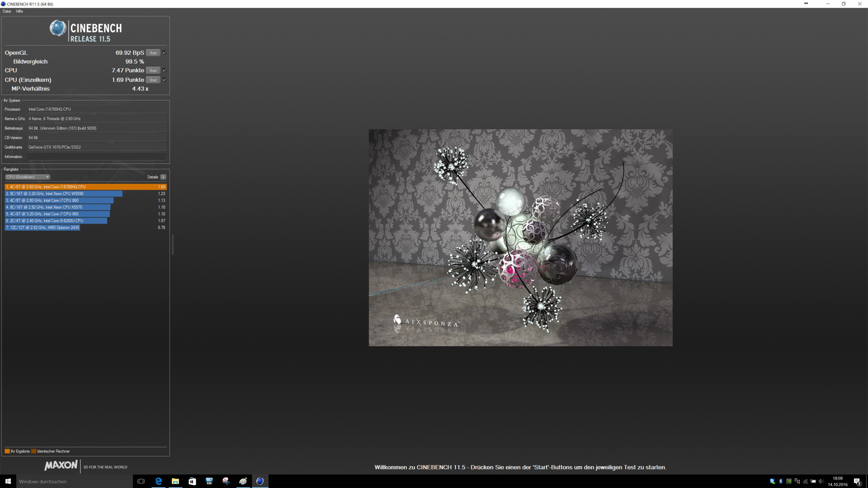Start the CPU (Einzelkern) benchmark test
This screenshot has height=488, width=868.
[x=153, y=80]
